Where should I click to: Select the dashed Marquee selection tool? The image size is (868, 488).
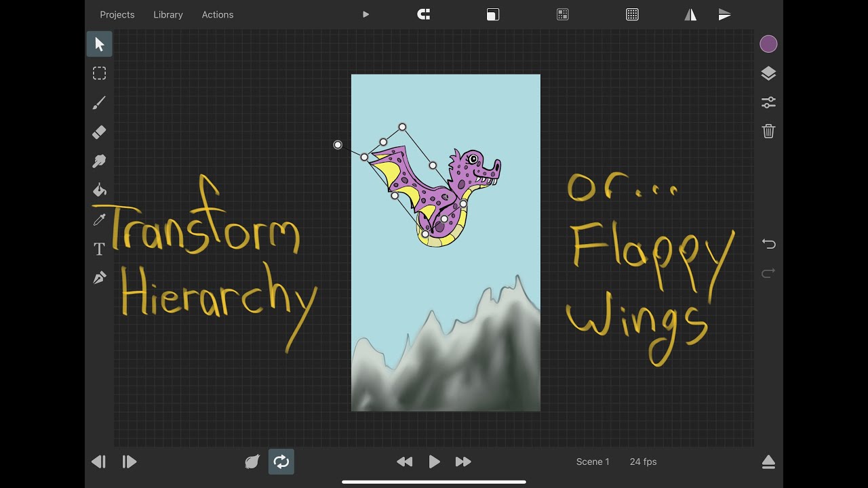(x=100, y=73)
